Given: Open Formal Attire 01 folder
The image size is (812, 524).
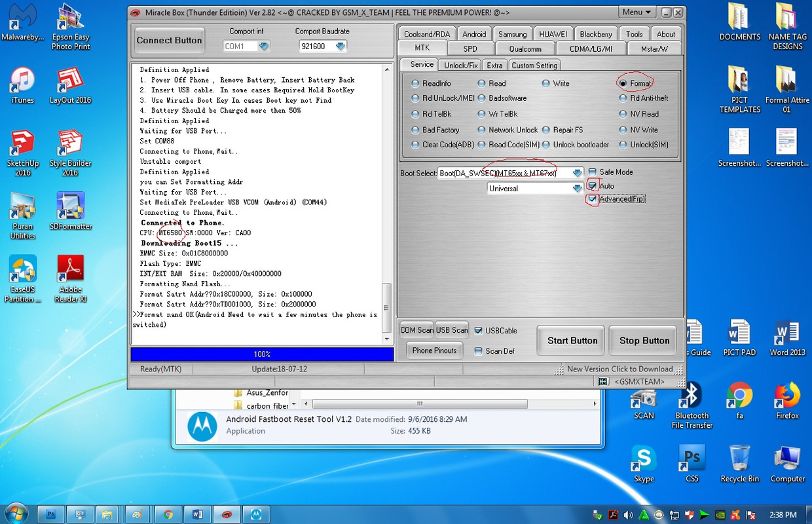Looking at the screenshot, I should coord(787,90).
